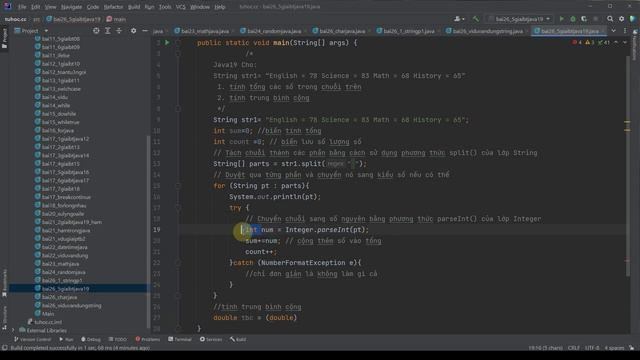Open the Edit menu
This screenshot has width=640, height=360.
pyautogui.click(x=36, y=7)
